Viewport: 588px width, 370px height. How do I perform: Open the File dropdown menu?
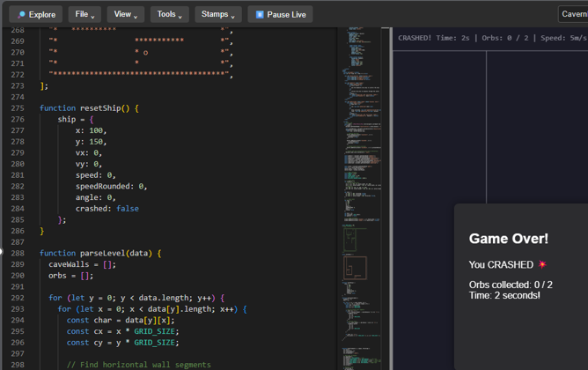point(85,14)
